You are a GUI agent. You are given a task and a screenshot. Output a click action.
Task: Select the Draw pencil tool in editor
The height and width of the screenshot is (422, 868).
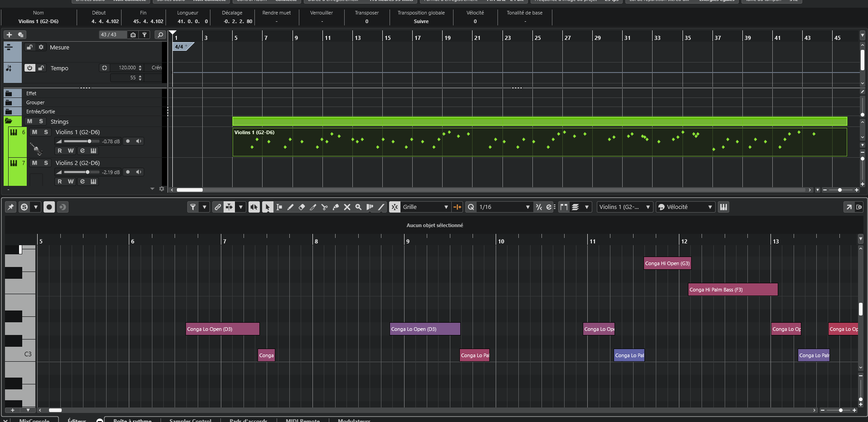tap(290, 207)
